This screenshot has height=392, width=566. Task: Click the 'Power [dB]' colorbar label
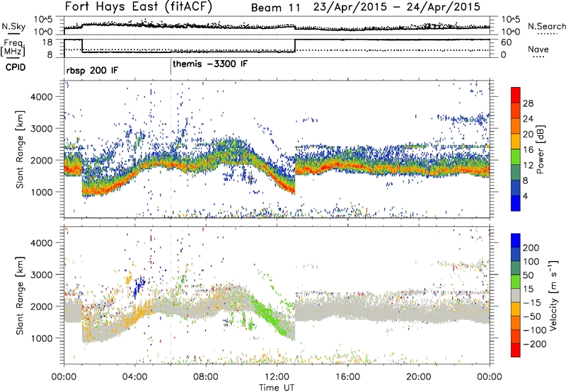coord(541,149)
